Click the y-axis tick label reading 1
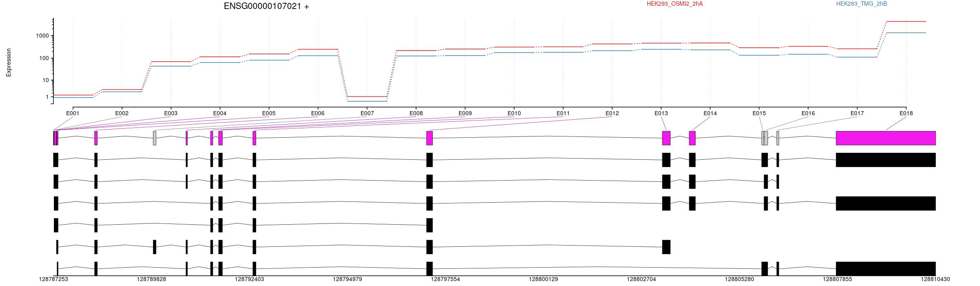The width and height of the screenshot is (980, 286). (48, 97)
